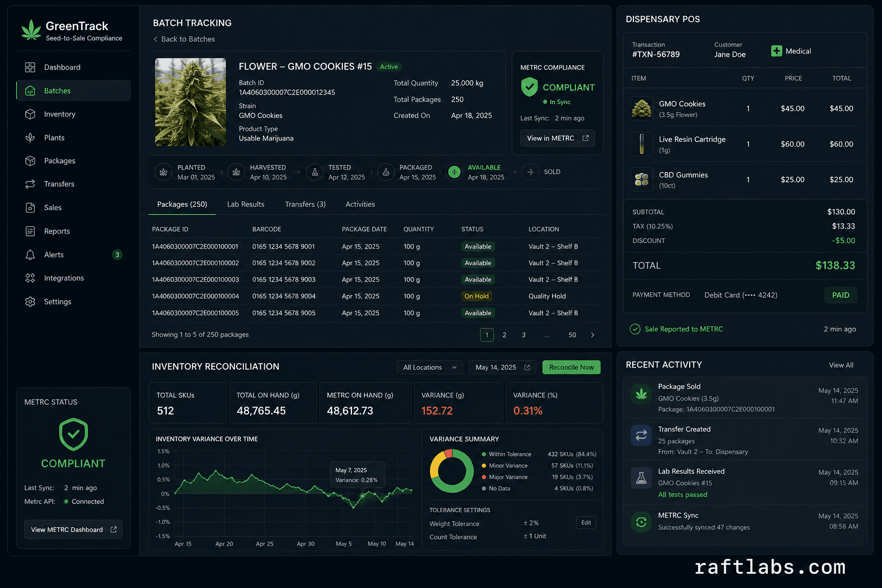Click the Batches sidebar icon

pyautogui.click(x=30, y=91)
